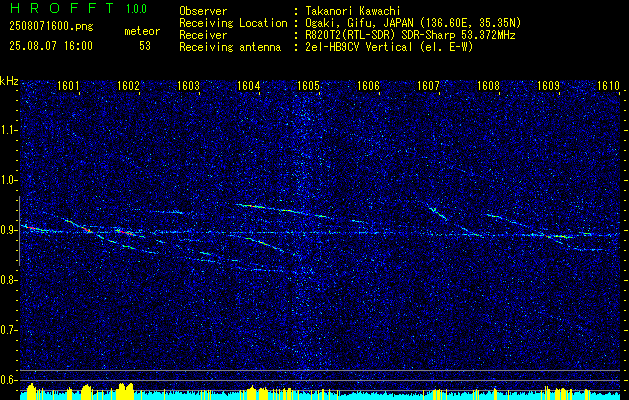This screenshot has width=629, height=400.
Task: Click the 1.1 kHz frequency label
Action: [9, 130]
